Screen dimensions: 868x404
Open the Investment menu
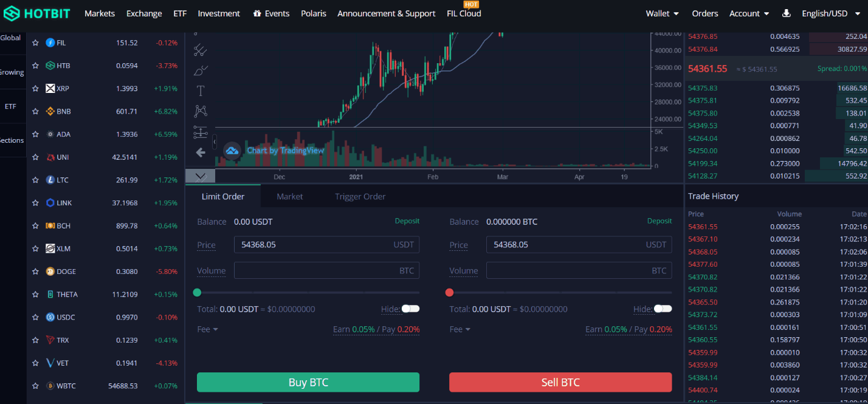219,13
